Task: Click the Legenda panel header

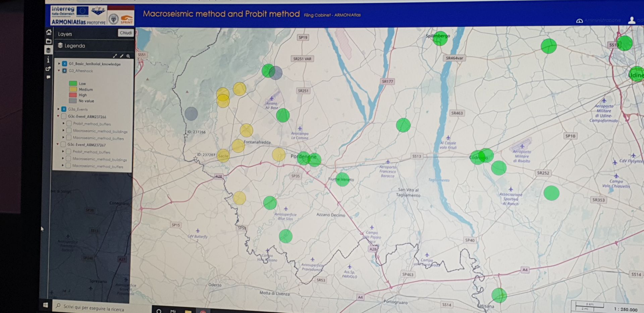Action: [74, 46]
